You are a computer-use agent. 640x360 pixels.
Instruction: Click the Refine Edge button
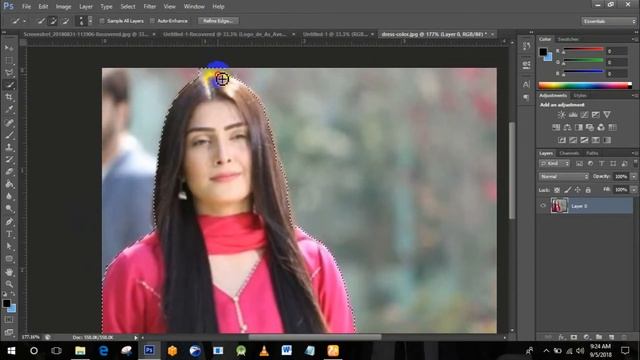tap(218, 21)
